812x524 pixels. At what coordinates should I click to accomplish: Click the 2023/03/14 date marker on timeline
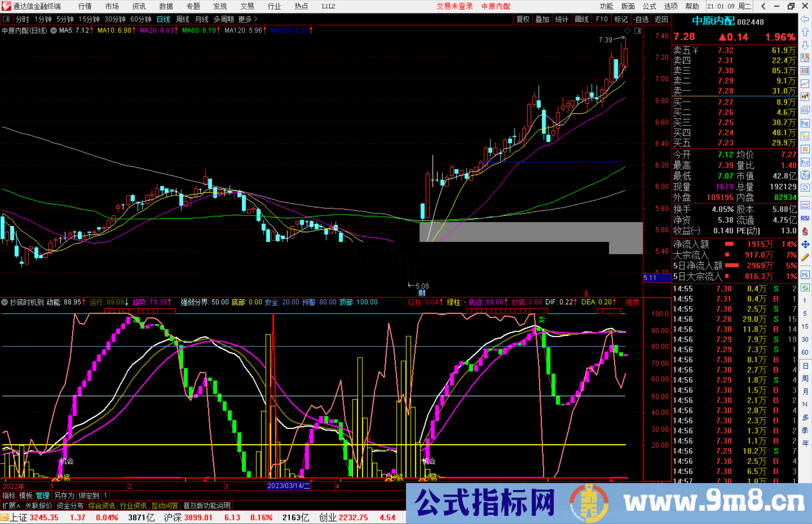[289, 486]
